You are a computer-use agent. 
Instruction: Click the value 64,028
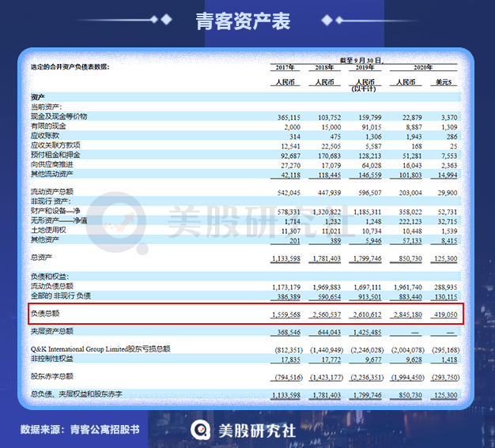372,166
